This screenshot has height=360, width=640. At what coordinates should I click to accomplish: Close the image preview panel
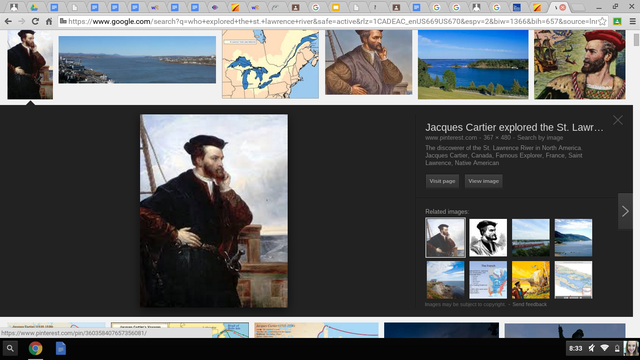[618, 120]
